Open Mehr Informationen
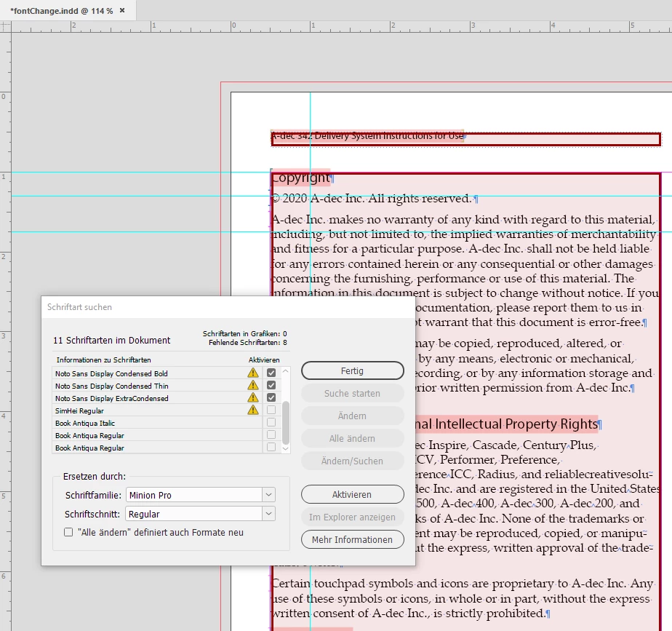 [352, 539]
